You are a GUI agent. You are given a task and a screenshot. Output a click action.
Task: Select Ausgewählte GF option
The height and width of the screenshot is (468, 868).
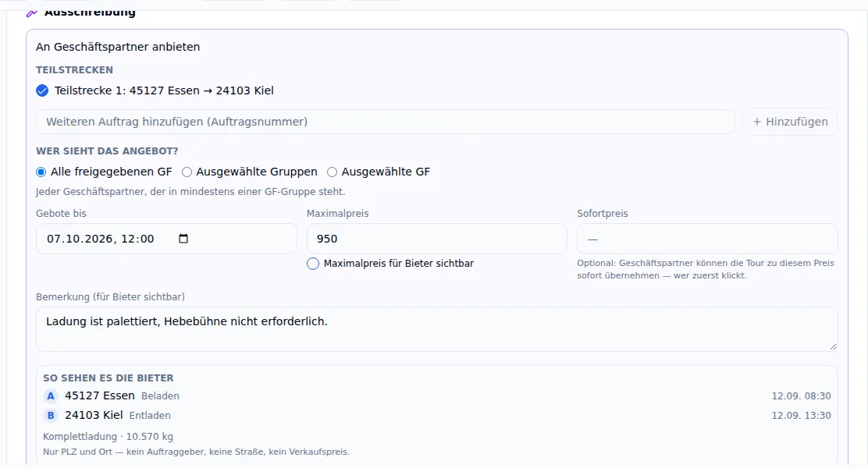click(333, 172)
